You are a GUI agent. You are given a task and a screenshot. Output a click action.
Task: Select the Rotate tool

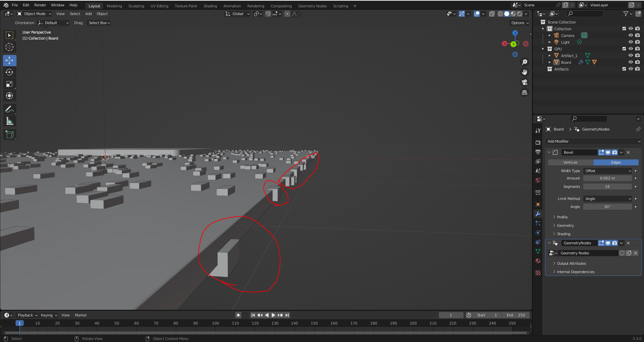9,72
